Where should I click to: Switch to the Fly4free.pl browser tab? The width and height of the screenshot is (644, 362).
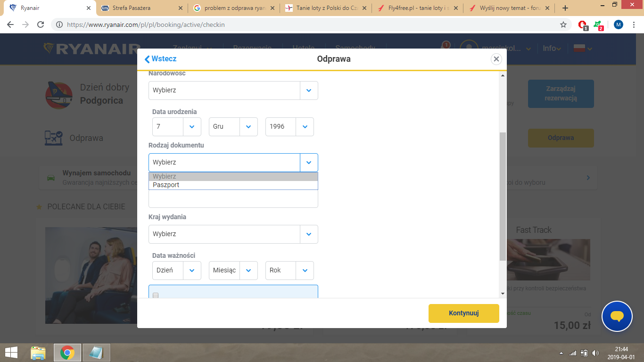pos(417,8)
